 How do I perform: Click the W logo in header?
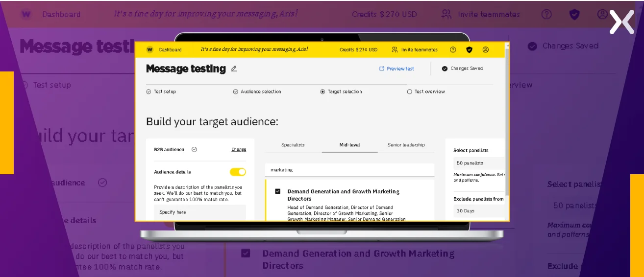(x=149, y=49)
